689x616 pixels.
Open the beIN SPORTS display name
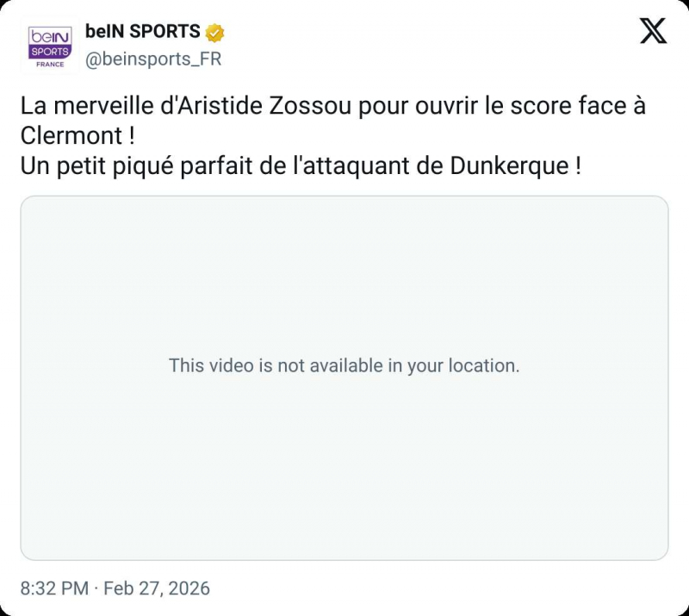142,33
